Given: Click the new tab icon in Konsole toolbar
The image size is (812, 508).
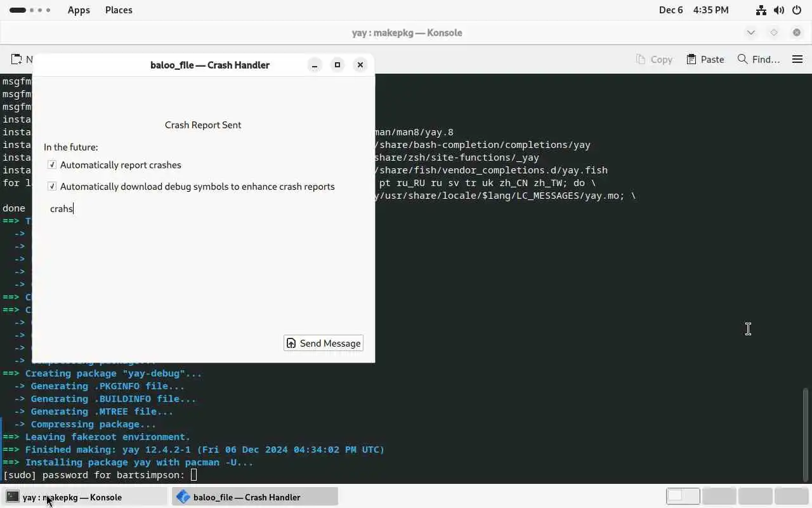Looking at the screenshot, I should [x=16, y=59].
